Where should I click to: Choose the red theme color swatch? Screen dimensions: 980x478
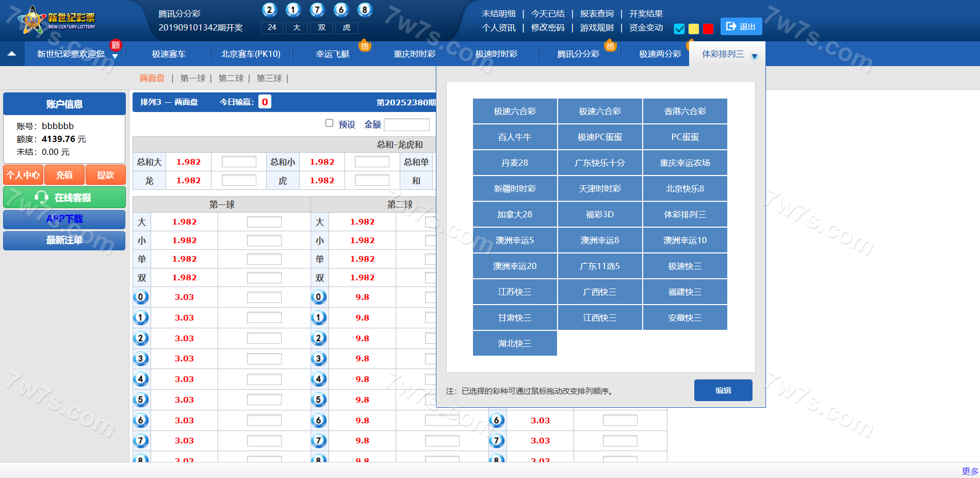708,29
